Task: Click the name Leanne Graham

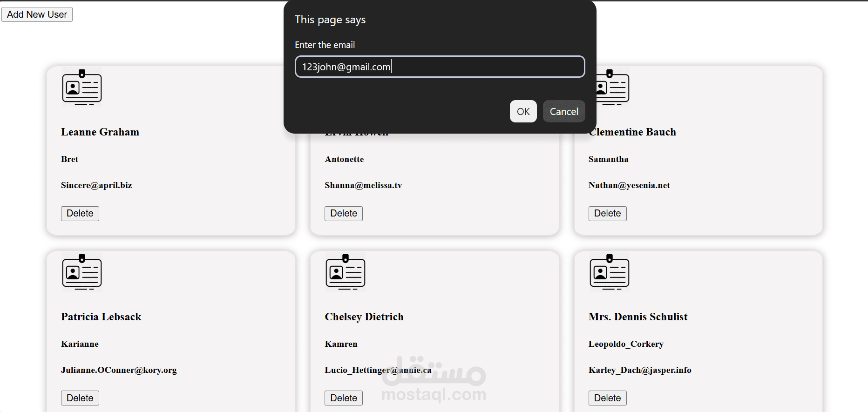Action: pos(100,132)
